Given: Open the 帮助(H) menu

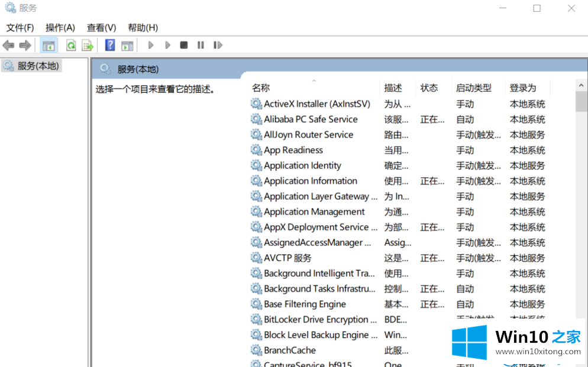Looking at the screenshot, I should point(143,28).
